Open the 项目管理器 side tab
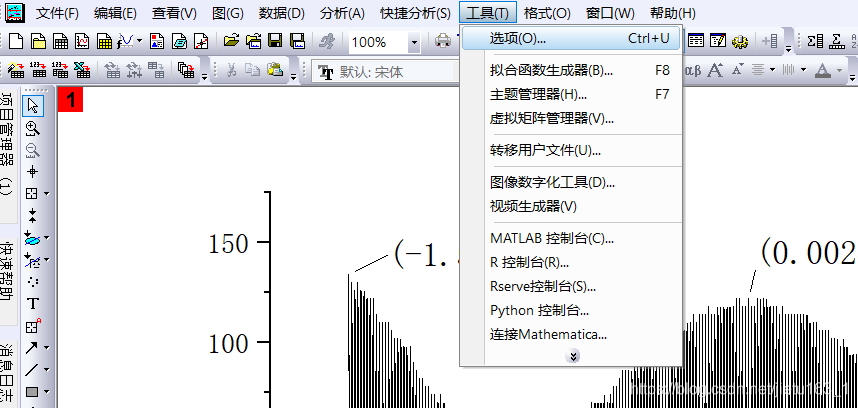The image size is (858, 408). [7, 154]
